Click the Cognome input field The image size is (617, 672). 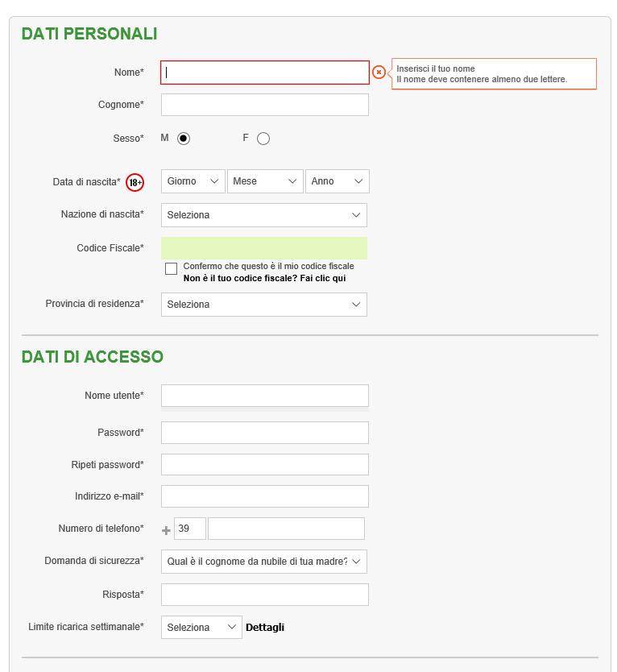(x=265, y=105)
